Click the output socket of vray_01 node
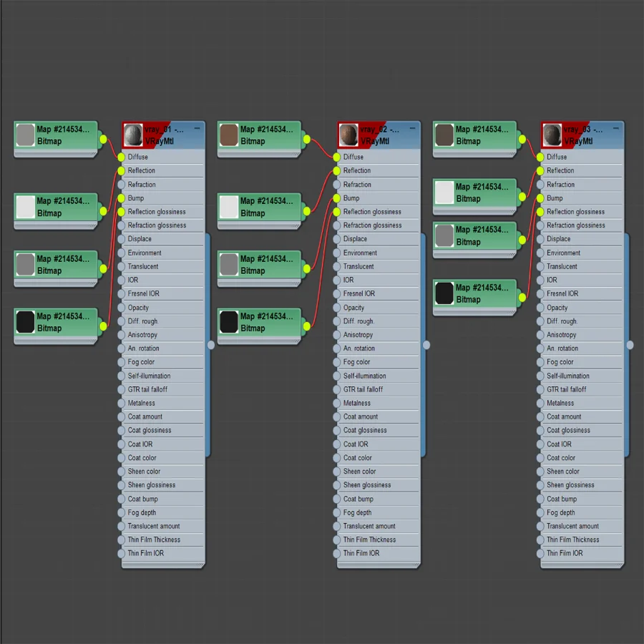The image size is (644, 644). [211, 345]
